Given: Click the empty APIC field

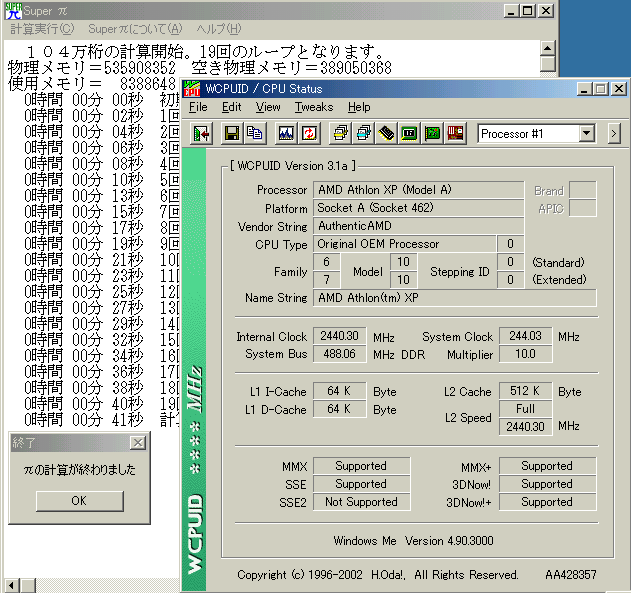Looking at the screenshot, I should (x=583, y=208).
